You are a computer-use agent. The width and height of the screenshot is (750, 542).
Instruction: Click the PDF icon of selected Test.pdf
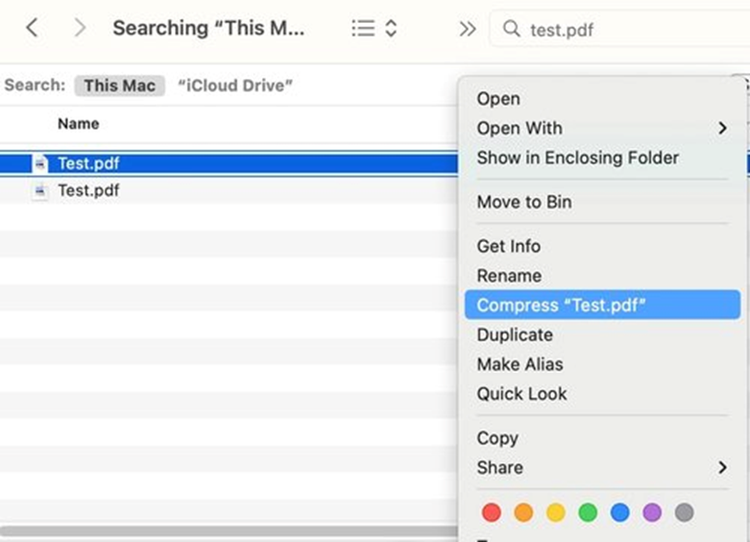(40, 164)
